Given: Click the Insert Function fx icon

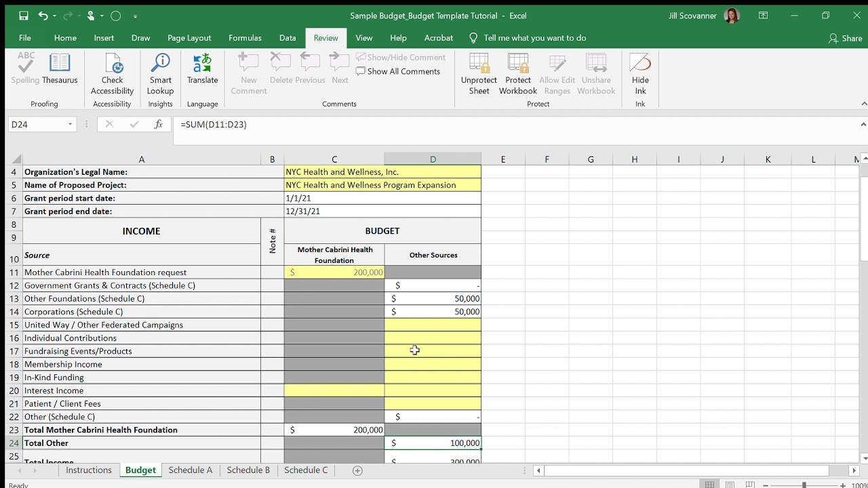Looking at the screenshot, I should click(x=159, y=125).
